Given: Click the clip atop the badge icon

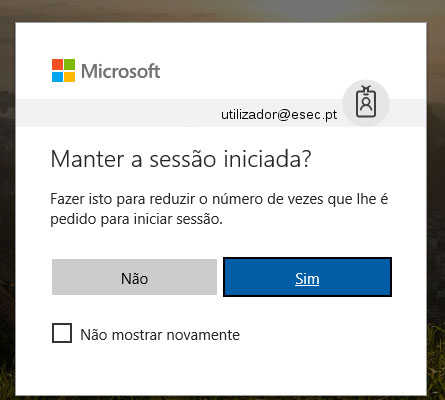Looking at the screenshot, I should (x=366, y=89).
